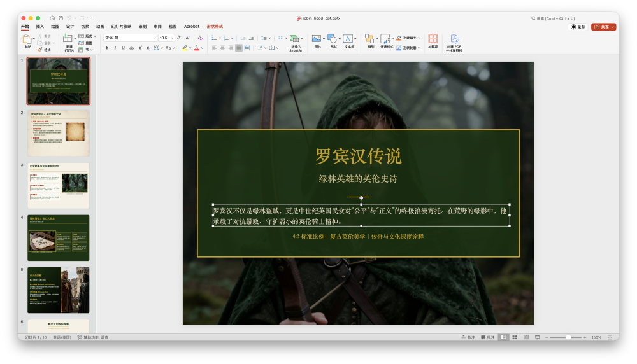Switch to the 插入 (Insert) tab
637x364 pixels.
[39, 27]
